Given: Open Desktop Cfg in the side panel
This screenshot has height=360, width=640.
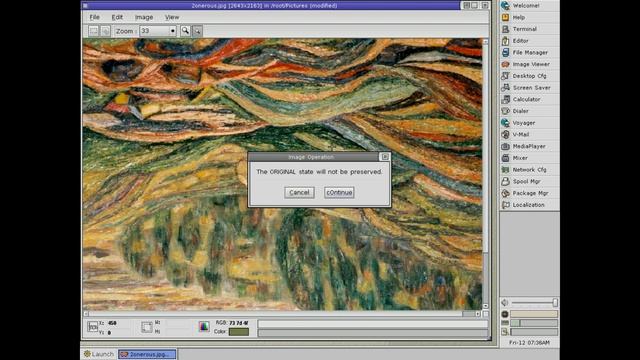Looking at the screenshot, I should (x=529, y=76).
